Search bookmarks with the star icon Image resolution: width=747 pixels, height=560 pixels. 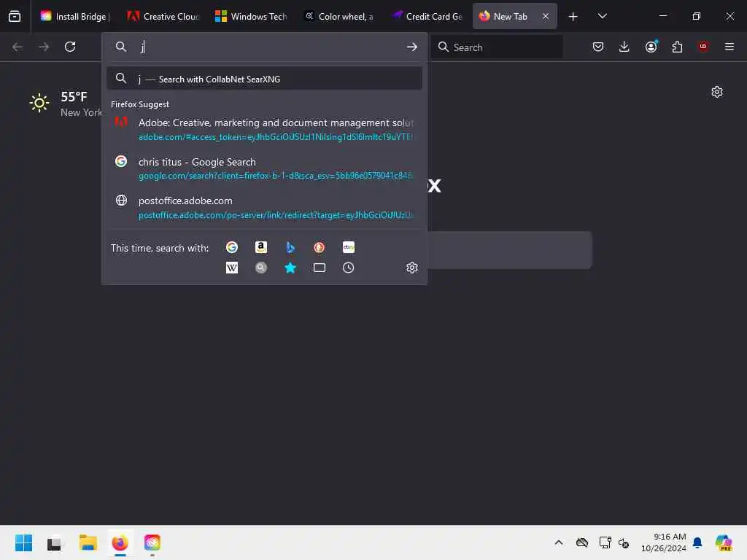pyautogui.click(x=290, y=268)
